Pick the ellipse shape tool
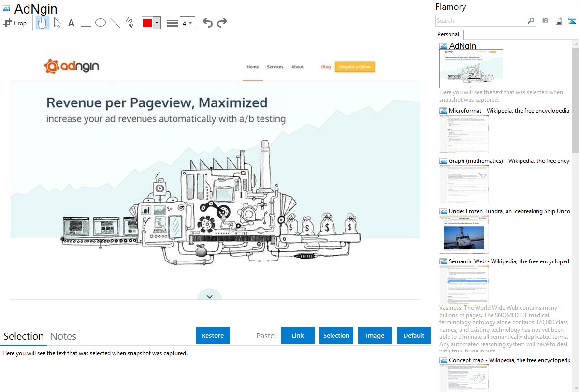The height and width of the screenshot is (392, 579). point(100,23)
